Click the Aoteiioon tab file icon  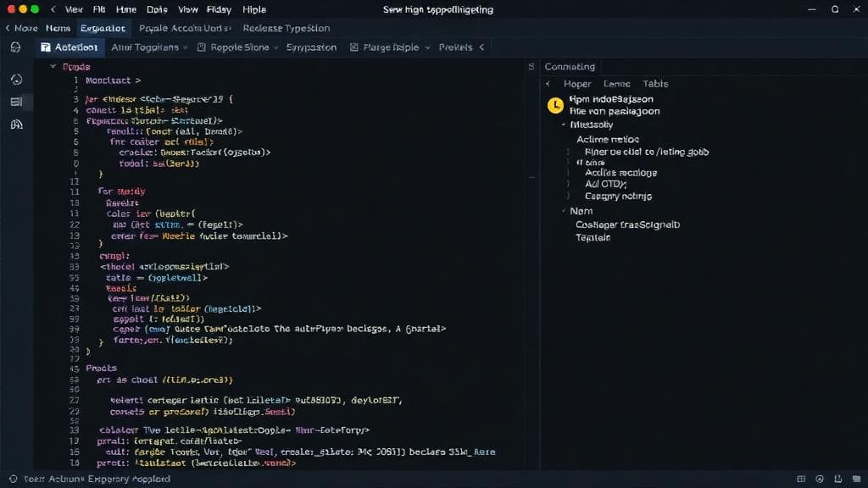pyautogui.click(x=45, y=47)
